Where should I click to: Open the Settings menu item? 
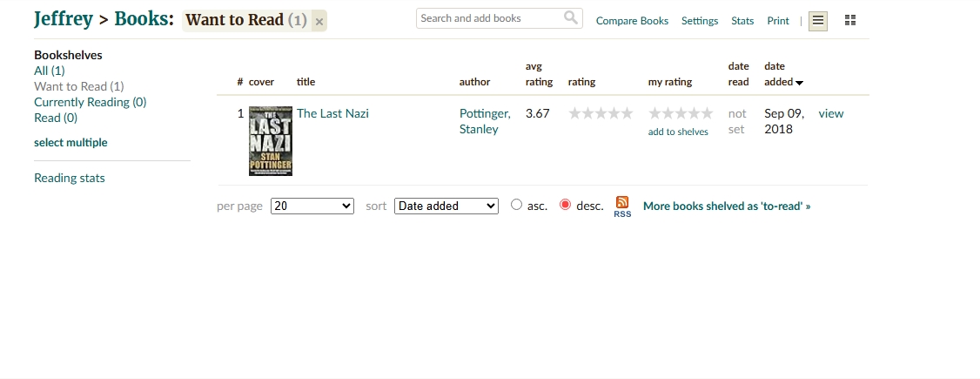[700, 21]
